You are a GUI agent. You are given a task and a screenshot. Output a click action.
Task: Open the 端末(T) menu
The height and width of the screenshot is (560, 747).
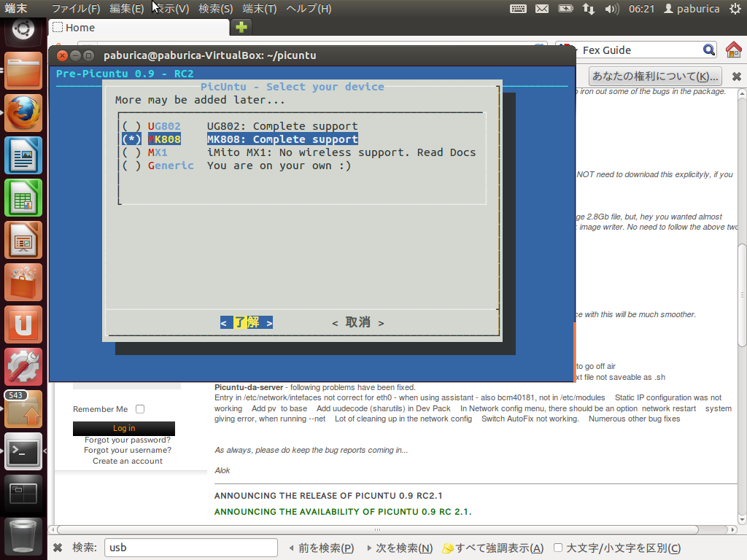[x=260, y=9]
